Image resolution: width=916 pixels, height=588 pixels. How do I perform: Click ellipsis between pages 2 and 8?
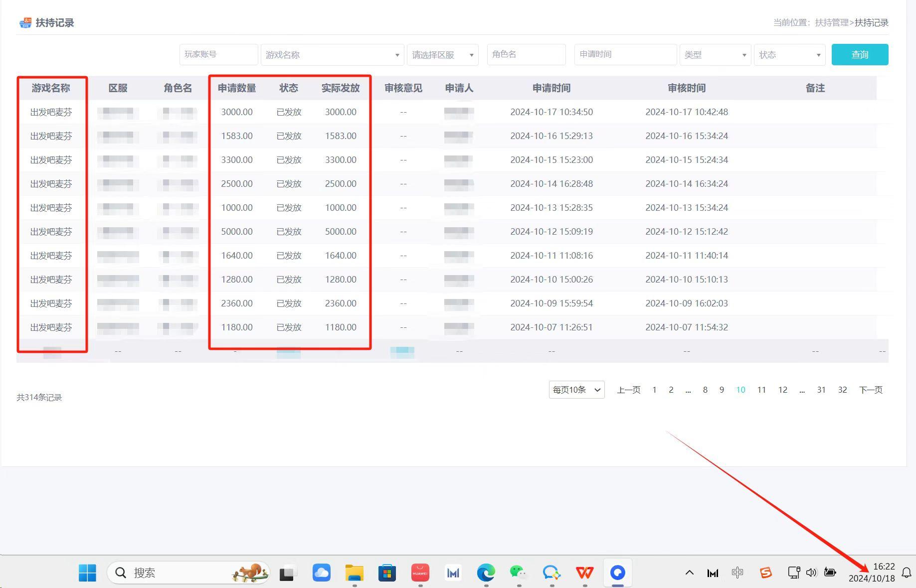click(x=688, y=391)
